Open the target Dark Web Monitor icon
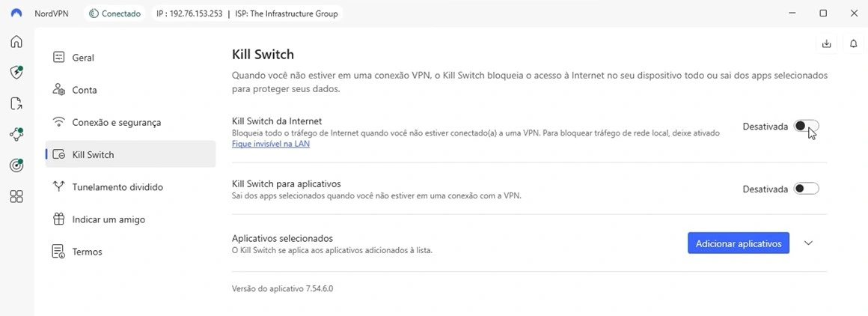 [16, 165]
